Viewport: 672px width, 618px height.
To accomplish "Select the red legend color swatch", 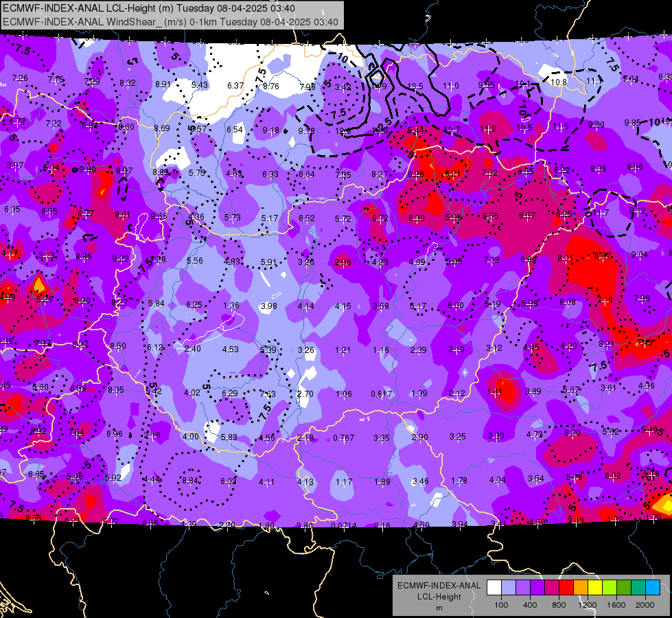I will coord(566,588).
